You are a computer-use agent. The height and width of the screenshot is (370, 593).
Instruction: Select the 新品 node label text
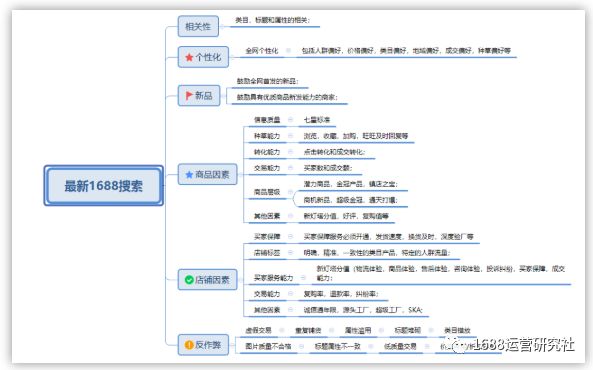203,95
